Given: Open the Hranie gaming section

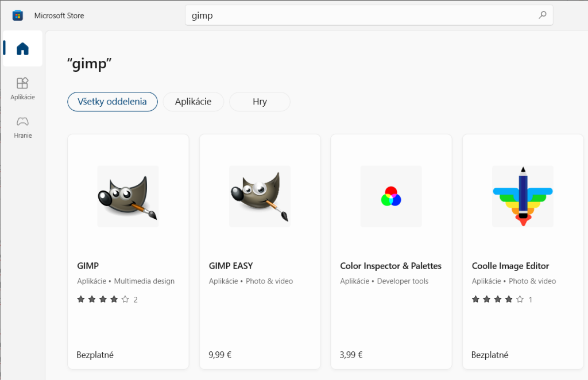Looking at the screenshot, I should pos(22,127).
